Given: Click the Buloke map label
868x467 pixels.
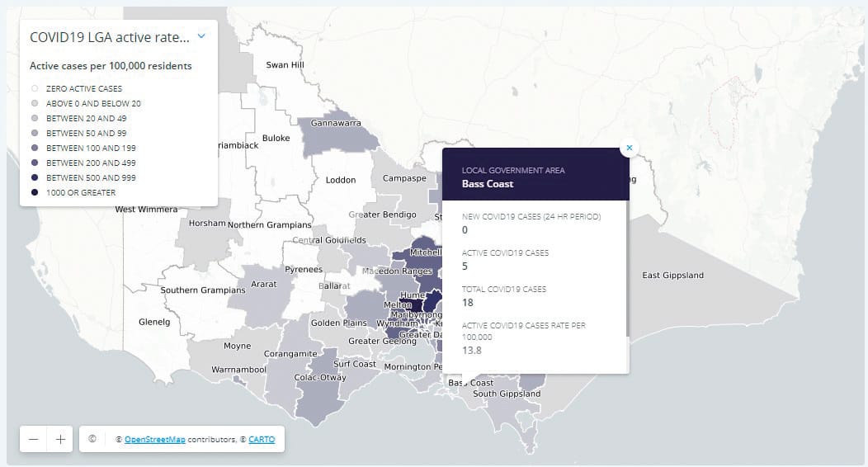Looking at the screenshot, I should tap(276, 138).
